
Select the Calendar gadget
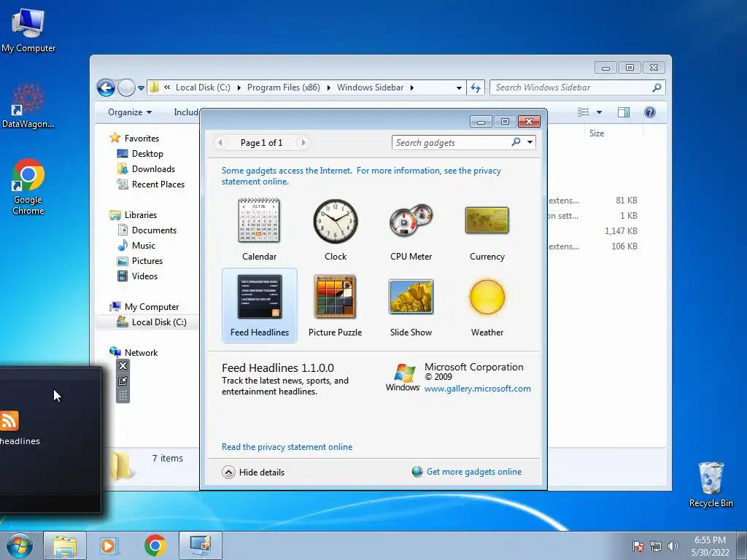[259, 230]
